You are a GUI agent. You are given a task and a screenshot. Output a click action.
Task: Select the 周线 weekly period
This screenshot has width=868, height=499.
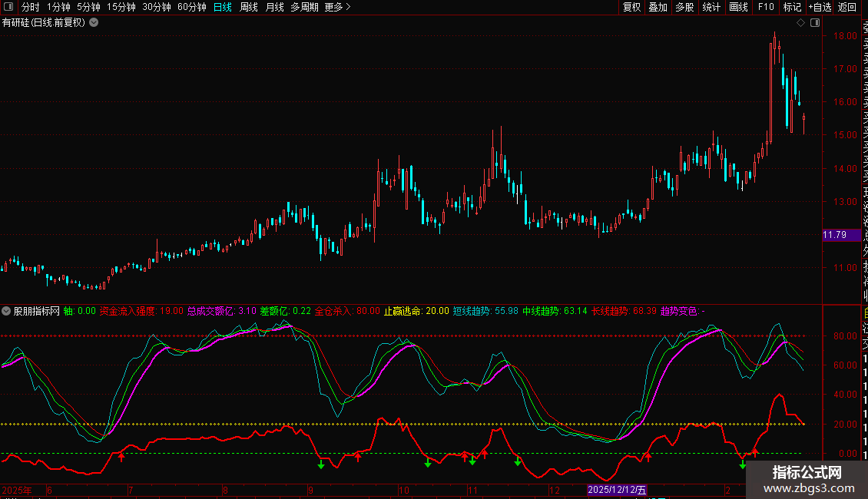pos(249,7)
